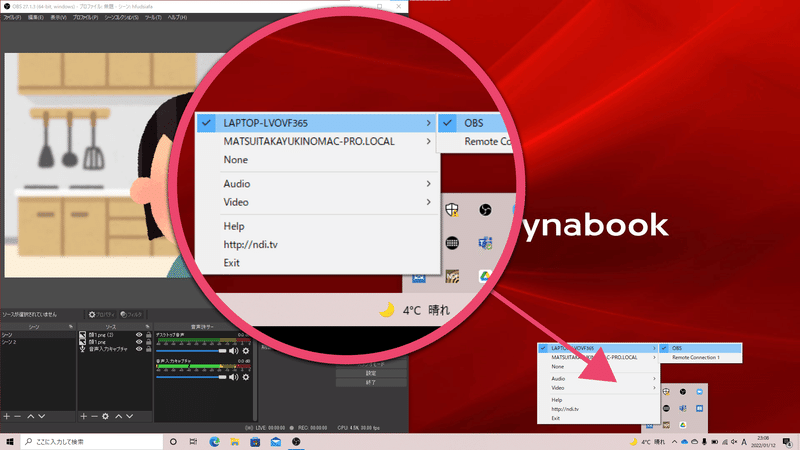Click the Zoom icon in the tray overflow popup
The height and width of the screenshot is (450, 800).
(699, 392)
